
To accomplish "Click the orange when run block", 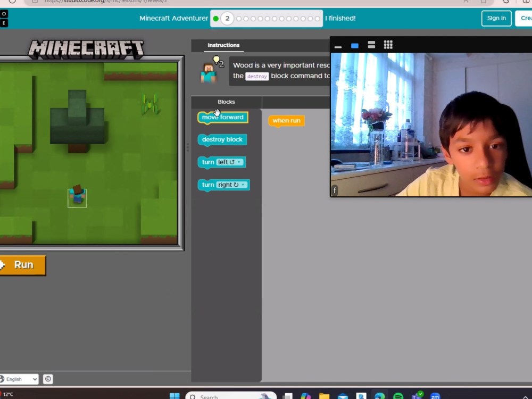I will click(286, 121).
